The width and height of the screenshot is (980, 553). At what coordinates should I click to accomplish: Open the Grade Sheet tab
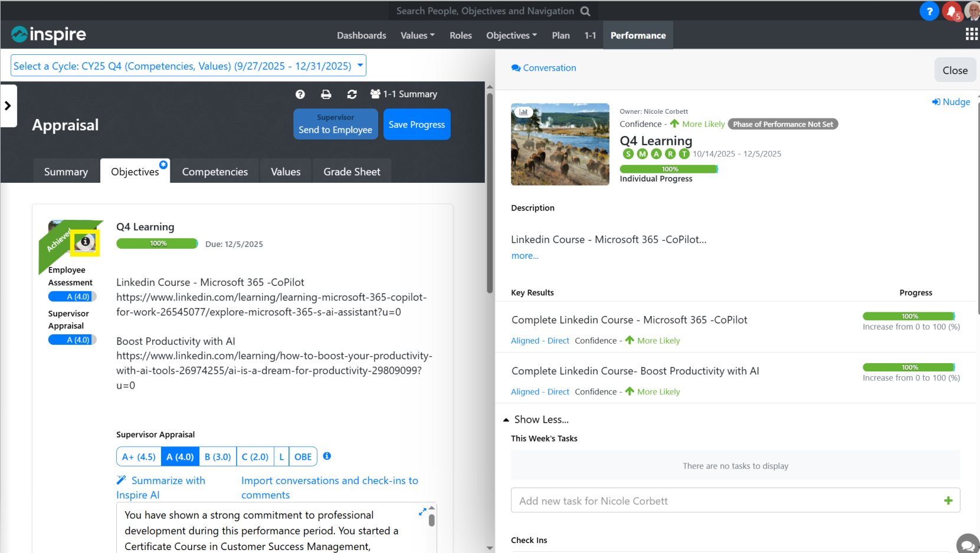click(x=352, y=172)
